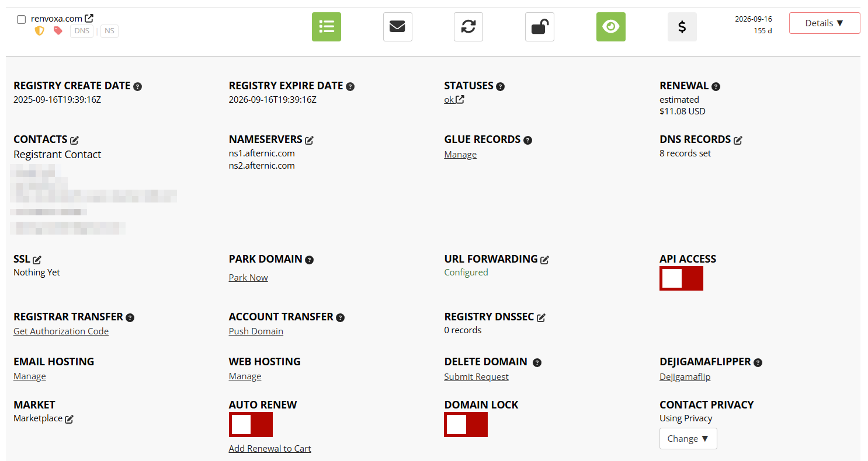Edit Registry DNSSEC using pencil icon
The width and height of the screenshot is (868, 461).
pos(541,317)
